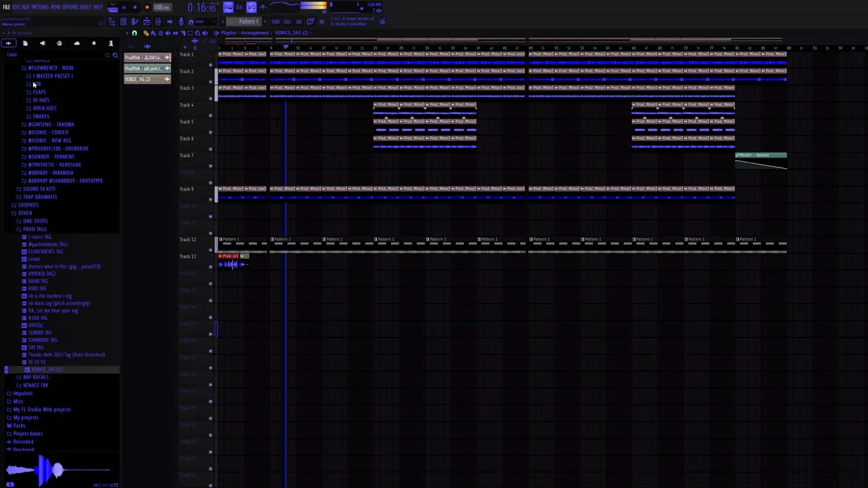The image size is (868, 488).
Task: Select the SHARKBOY TAG sample
Action: [x=39, y=340]
